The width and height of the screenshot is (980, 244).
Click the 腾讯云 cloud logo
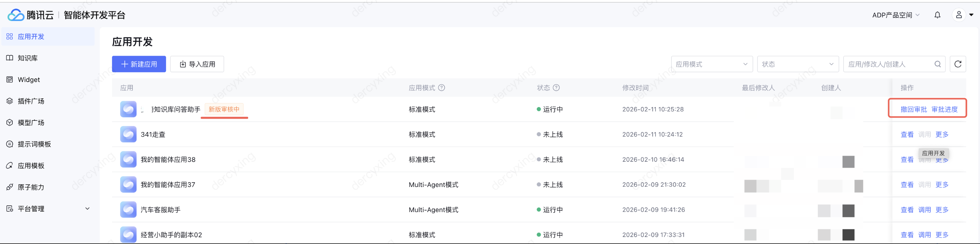[x=16, y=15]
